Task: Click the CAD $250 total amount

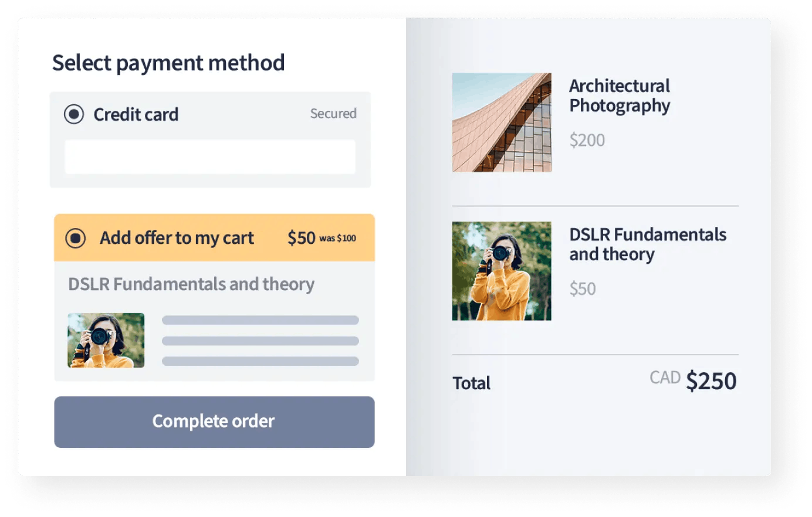Action: [693, 380]
